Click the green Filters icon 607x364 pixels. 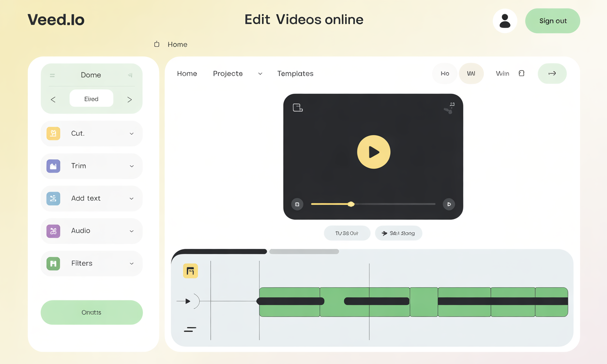point(54,263)
